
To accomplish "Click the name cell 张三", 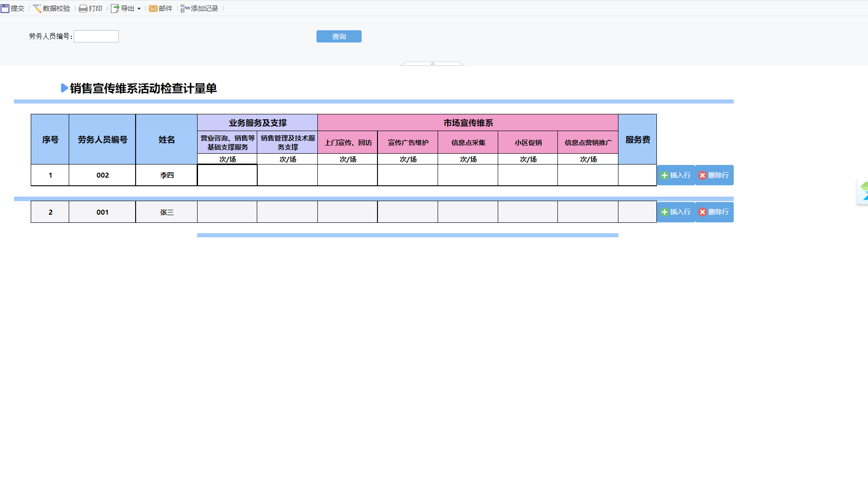I will pyautogui.click(x=167, y=212).
